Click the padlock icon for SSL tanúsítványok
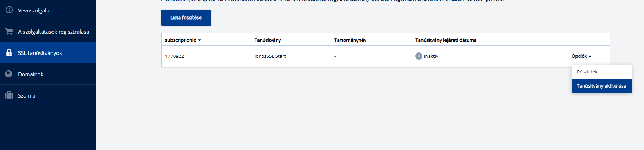 coord(9,52)
